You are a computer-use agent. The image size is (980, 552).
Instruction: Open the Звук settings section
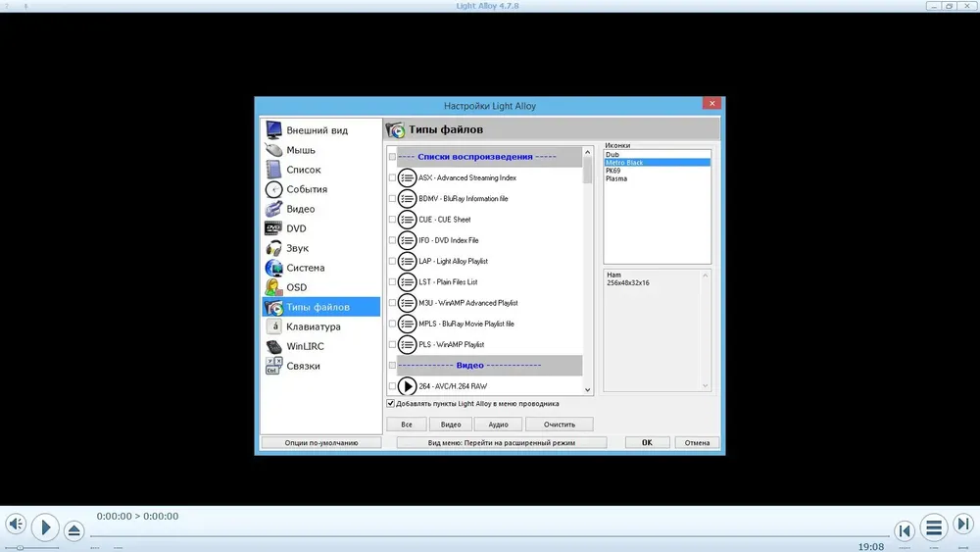coord(320,248)
